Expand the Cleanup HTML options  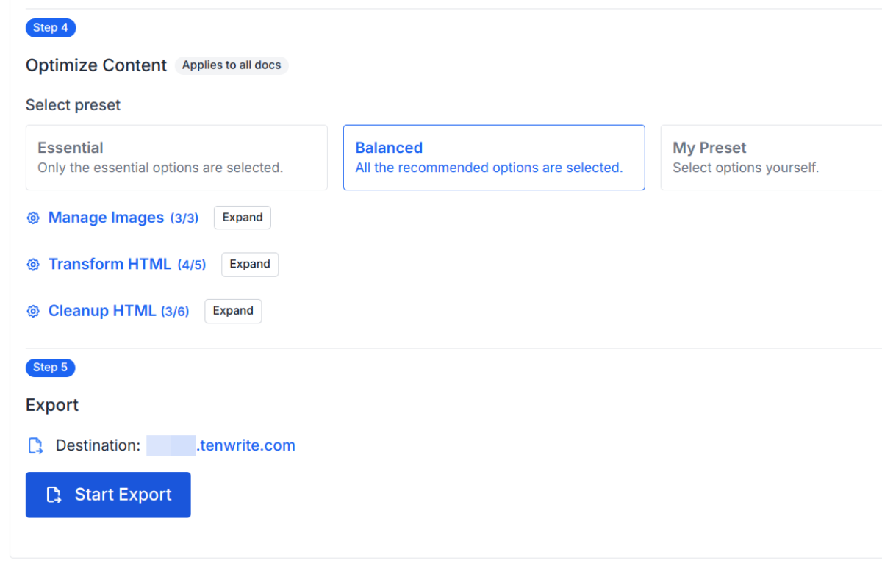coord(233,311)
